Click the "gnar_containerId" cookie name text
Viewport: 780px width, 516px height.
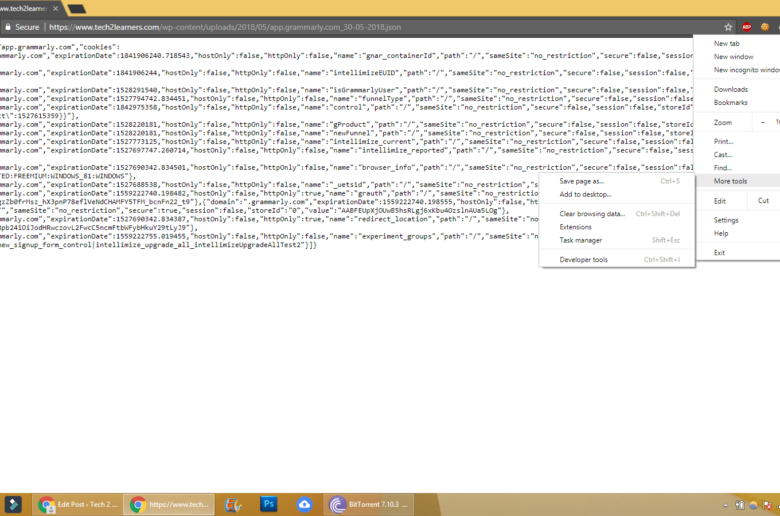coord(401,56)
